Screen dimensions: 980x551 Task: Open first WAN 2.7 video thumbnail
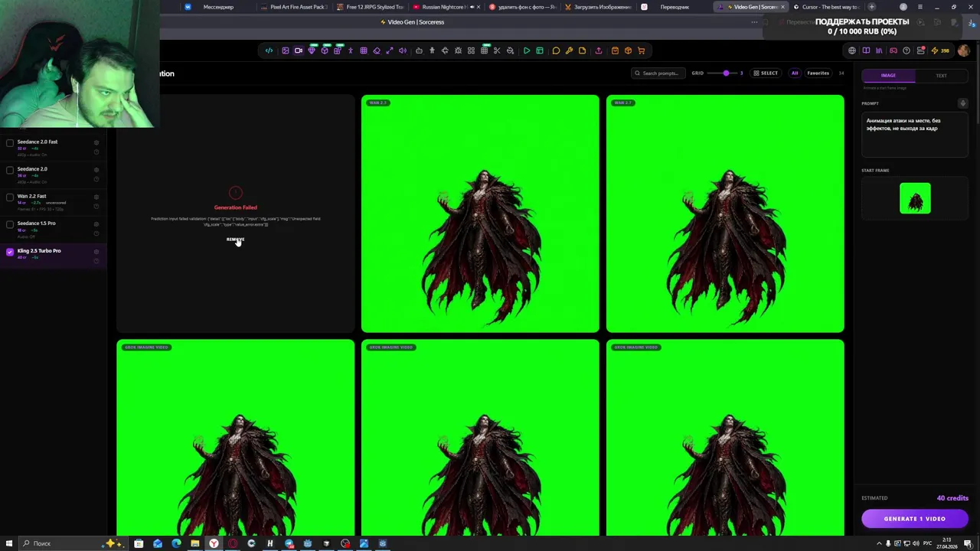(x=480, y=214)
